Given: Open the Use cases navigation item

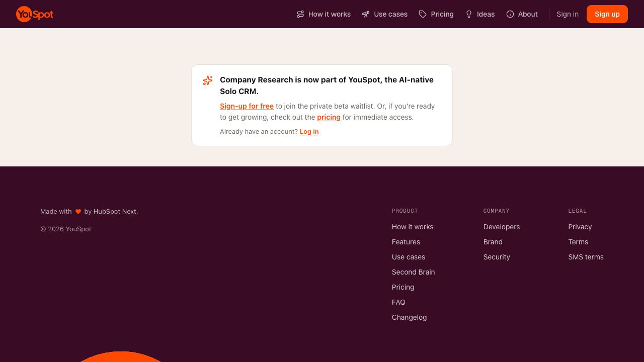Looking at the screenshot, I should point(385,14).
